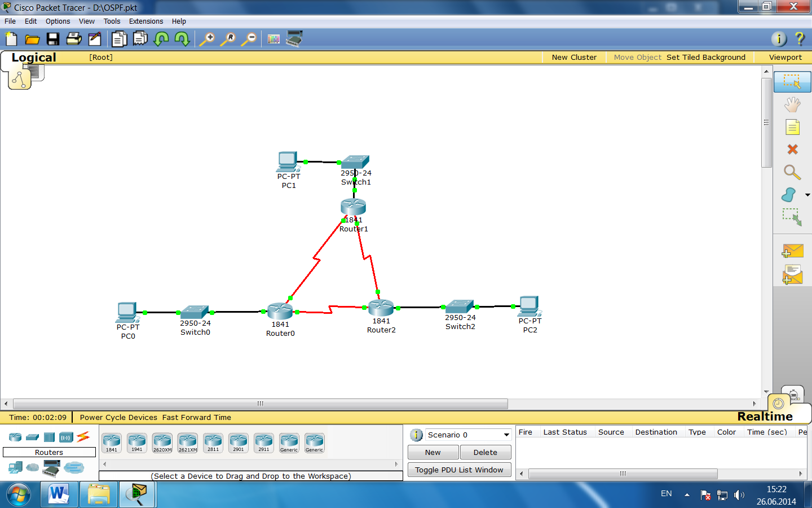Open help question mark icon
812x508 pixels.
(800, 38)
